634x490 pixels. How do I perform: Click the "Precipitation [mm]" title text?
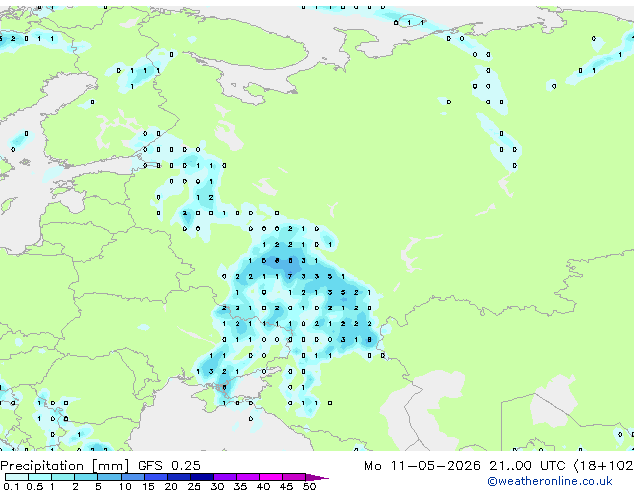click(65, 466)
